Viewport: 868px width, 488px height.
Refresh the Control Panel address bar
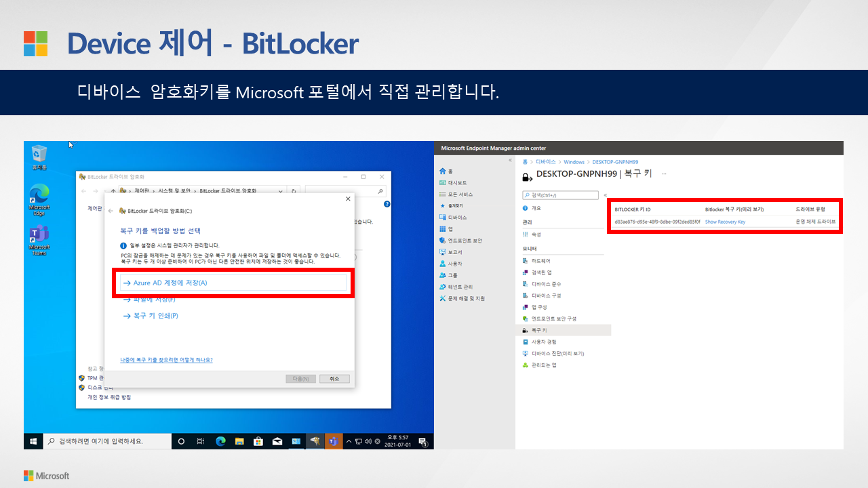(294, 192)
